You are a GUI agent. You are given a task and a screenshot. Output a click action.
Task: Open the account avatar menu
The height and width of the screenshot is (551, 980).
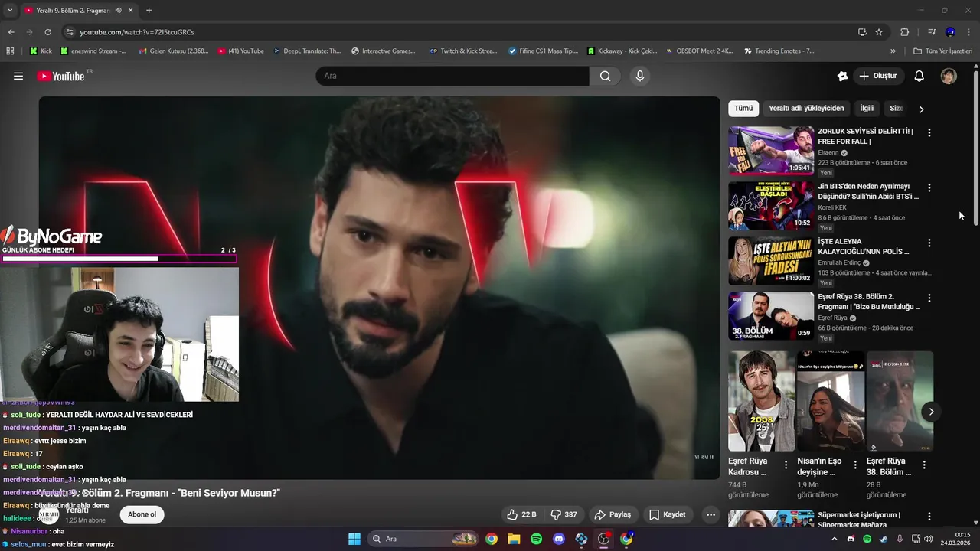coord(949,76)
